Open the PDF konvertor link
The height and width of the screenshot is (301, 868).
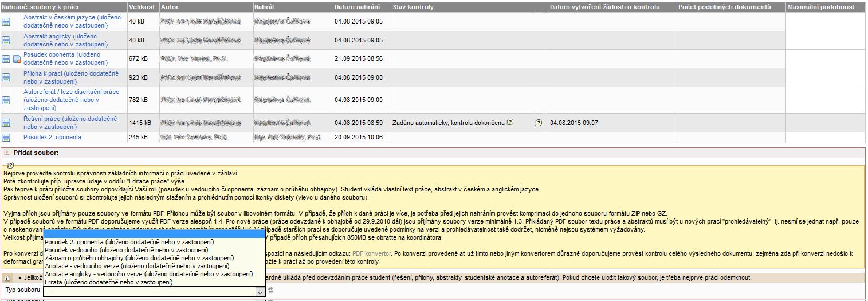tap(372, 253)
